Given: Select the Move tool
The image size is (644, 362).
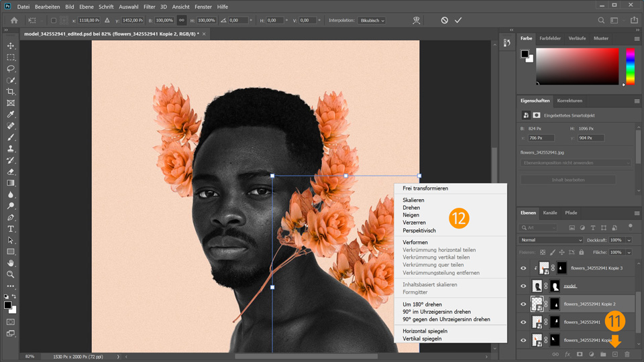Looking at the screenshot, I should coord(11,46).
